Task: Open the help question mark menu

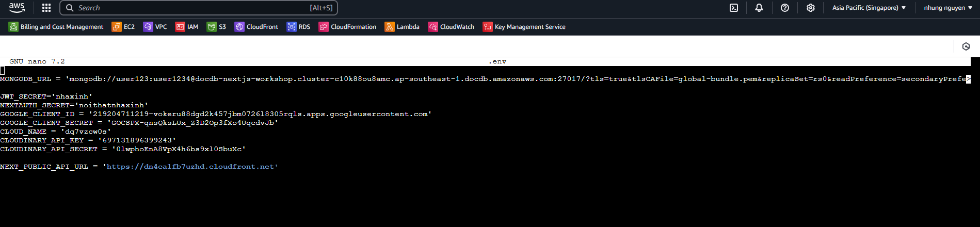Action: pyautogui.click(x=784, y=8)
